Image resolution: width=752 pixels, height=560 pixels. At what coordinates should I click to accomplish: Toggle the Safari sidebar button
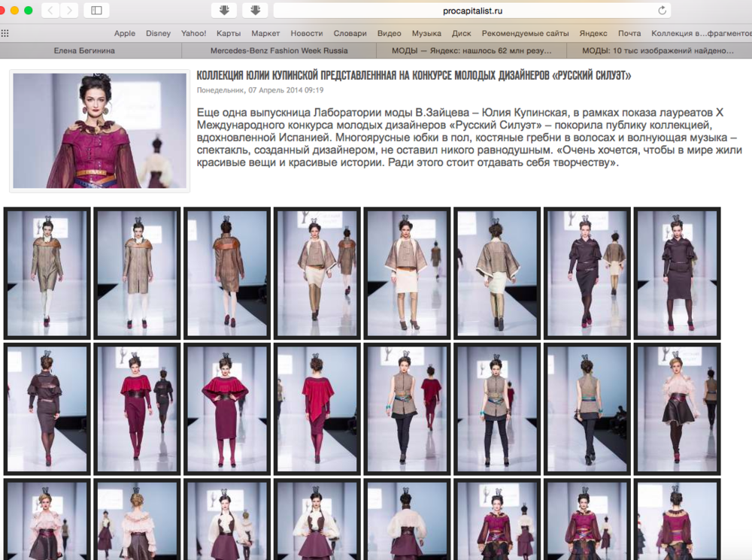click(96, 10)
